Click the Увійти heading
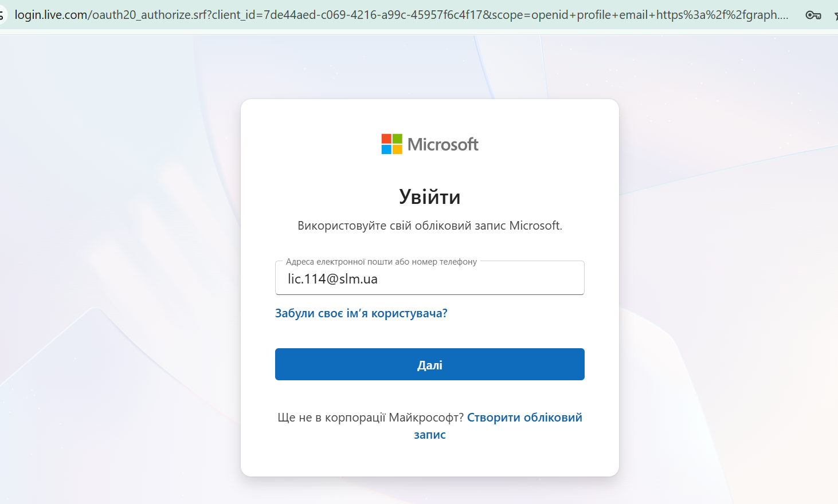This screenshot has height=504, width=838. pyautogui.click(x=430, y=197)
